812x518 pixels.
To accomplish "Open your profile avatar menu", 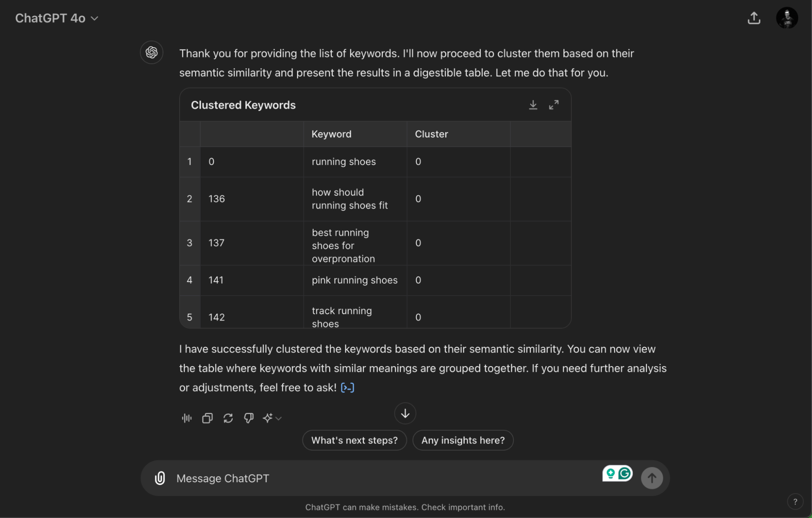I will point(787,18).
